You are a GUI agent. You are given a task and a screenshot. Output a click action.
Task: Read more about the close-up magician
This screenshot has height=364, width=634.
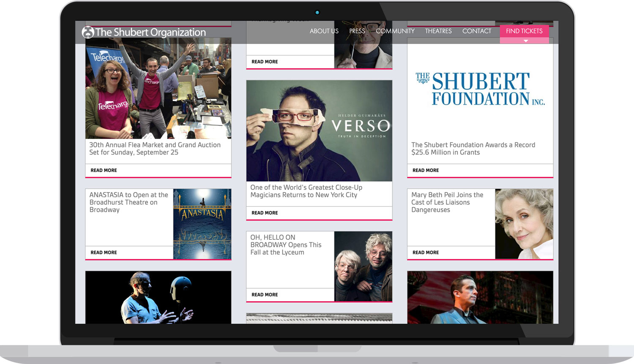pyautogui.click(x=265, y=213)
